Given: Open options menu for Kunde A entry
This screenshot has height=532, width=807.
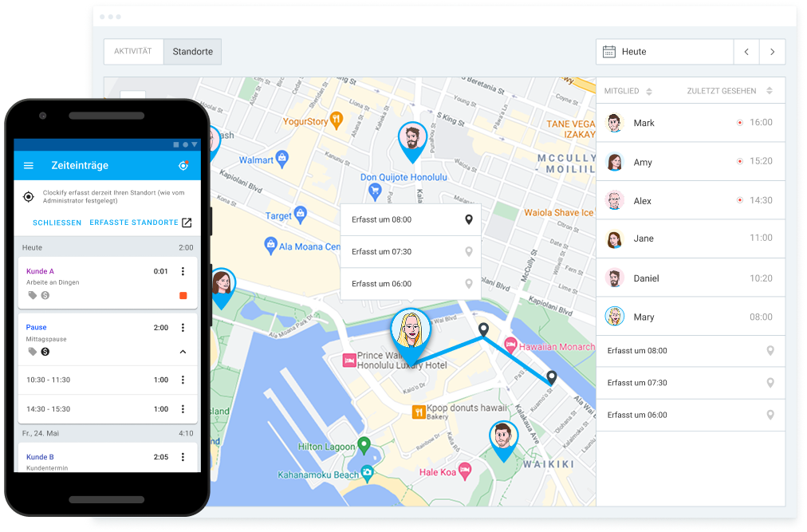Looking at the screenshot, I should click(183, 271).
